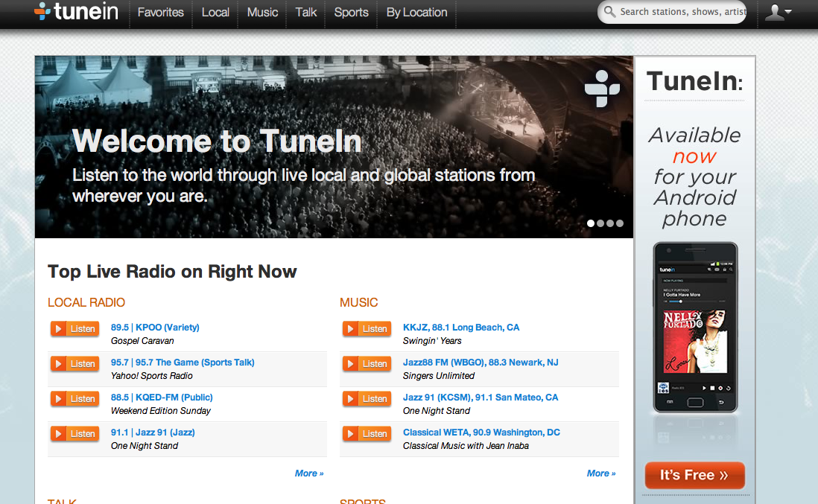Open KKJZ, 88.1 Long Beach, CA link
The image size is (818, 504).
(x=461, y=328)
